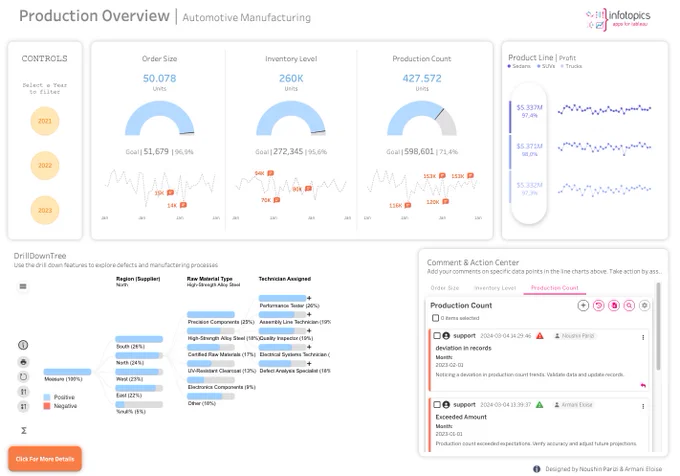Check the Exceeded Amount comment checkbox

437,404
